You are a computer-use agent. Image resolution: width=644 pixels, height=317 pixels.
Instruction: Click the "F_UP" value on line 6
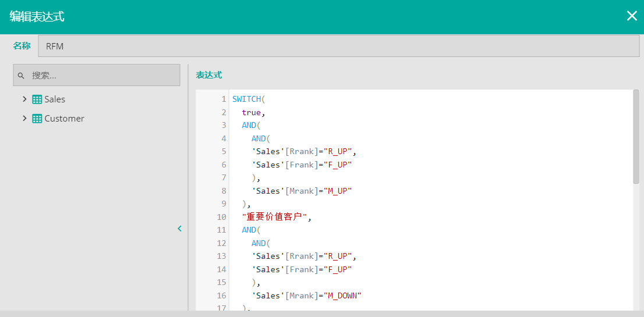pos(338,165)
